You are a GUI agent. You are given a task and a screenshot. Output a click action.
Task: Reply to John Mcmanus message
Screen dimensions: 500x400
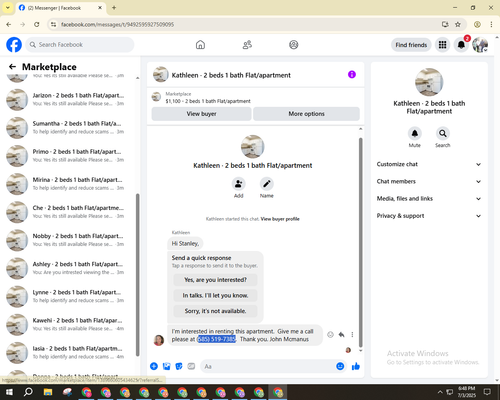[x=341, y=335]
